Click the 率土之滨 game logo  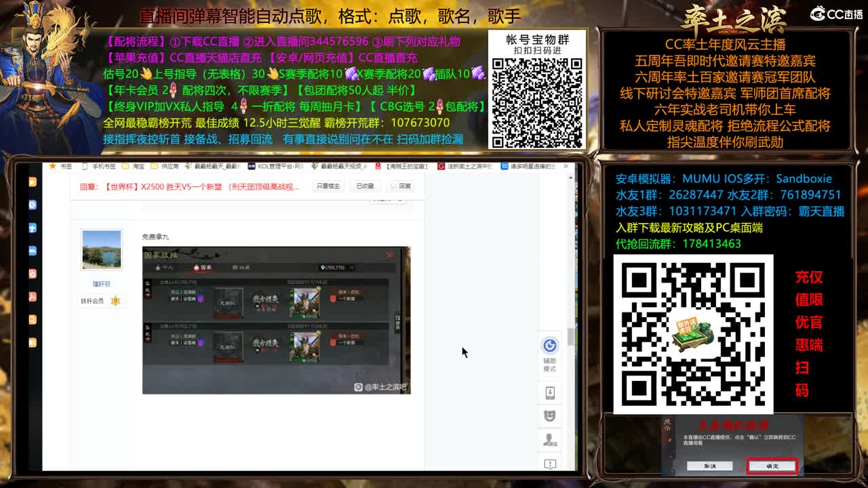click(x=733, y=18)
